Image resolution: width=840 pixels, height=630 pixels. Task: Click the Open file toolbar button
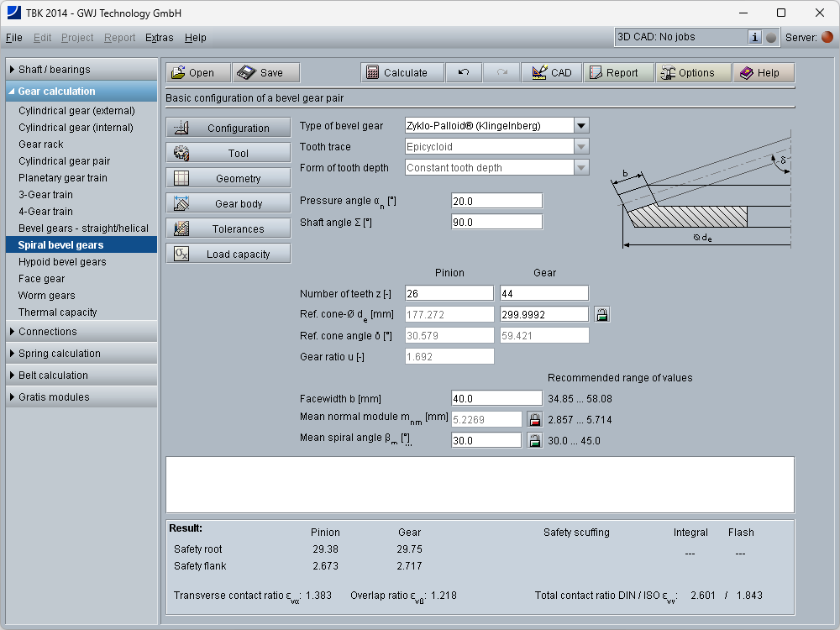coord(197,73)
